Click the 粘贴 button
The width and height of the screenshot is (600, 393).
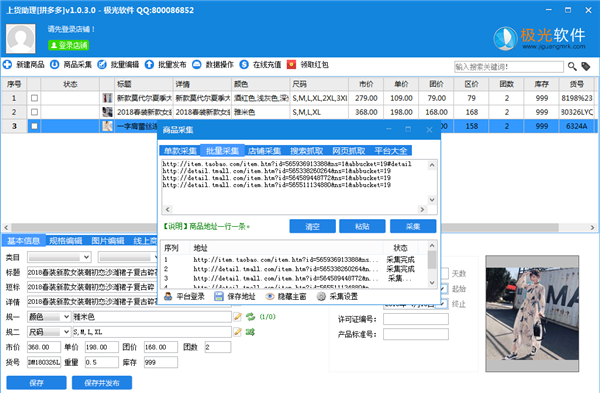coord(362,226)
